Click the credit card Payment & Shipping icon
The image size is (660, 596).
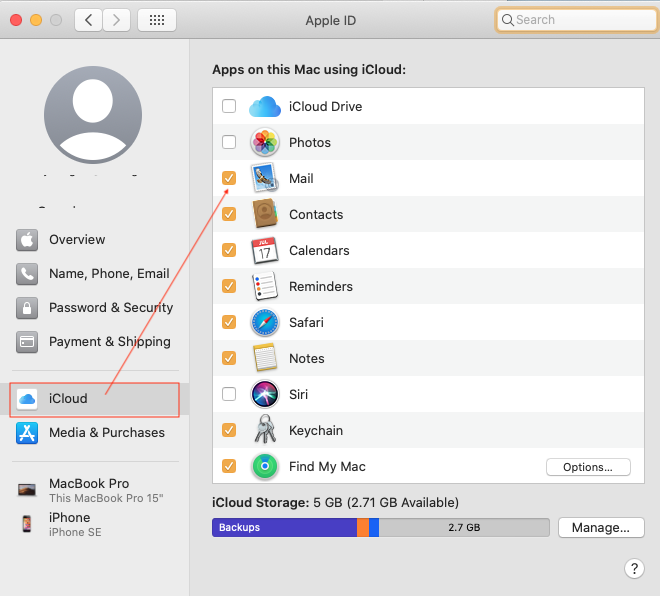[27, 342]
